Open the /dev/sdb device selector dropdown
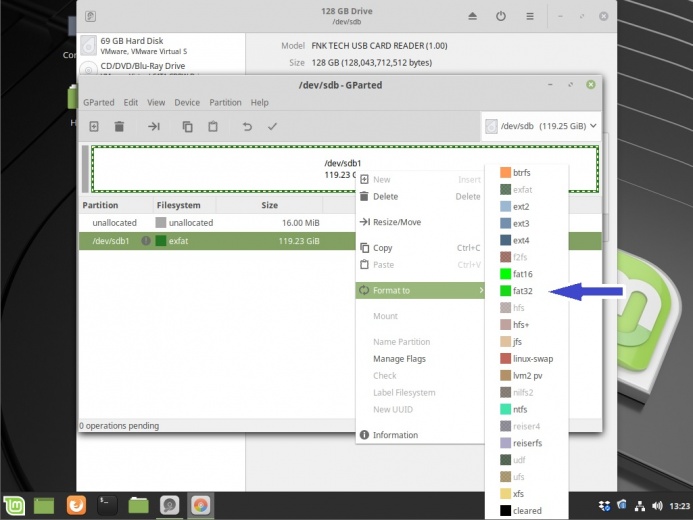The height and width of the screenshot is (520, 693). [541, 126]
